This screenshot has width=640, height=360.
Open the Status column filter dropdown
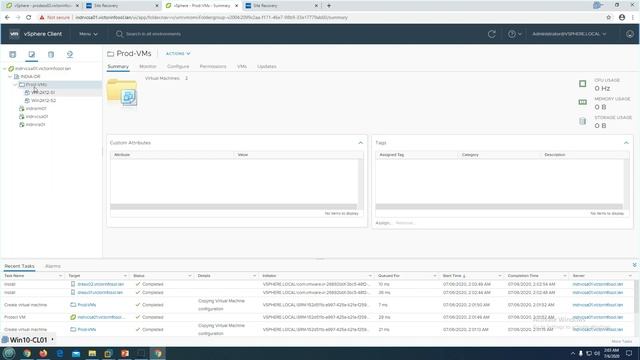click(x=189, y=276)
